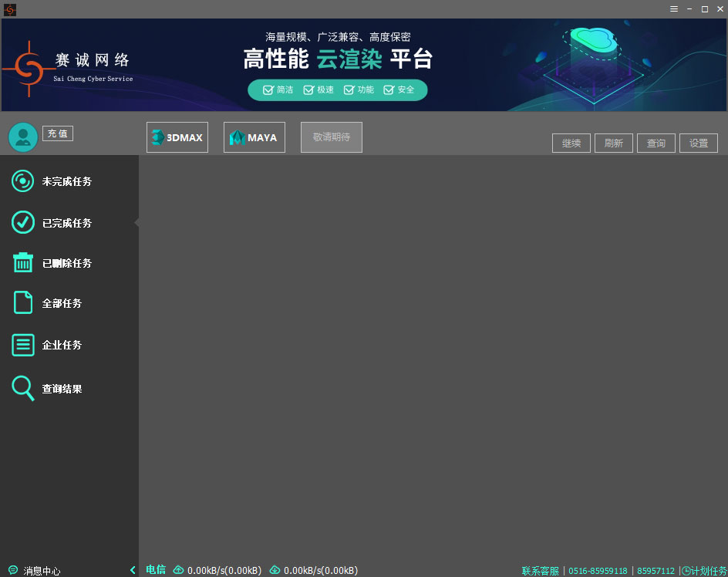Click the 企业任务 list icon
Viewport: 728px width, 577px height.
(23, 345)
